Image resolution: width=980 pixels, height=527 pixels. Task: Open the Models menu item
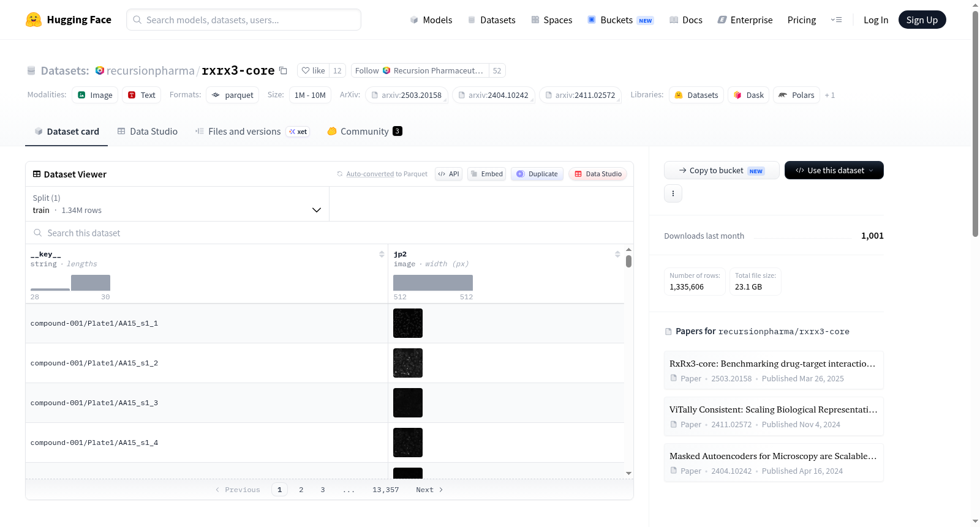pos(431,20)
